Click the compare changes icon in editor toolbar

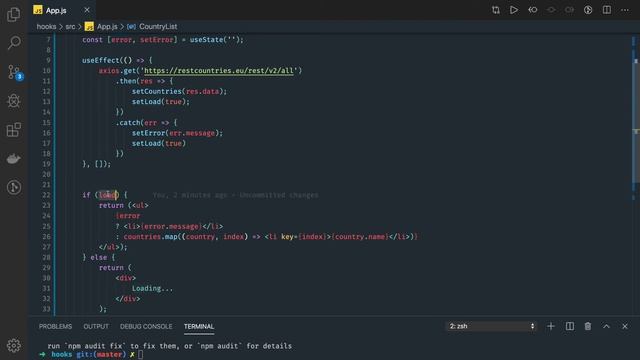click(496, 10)
